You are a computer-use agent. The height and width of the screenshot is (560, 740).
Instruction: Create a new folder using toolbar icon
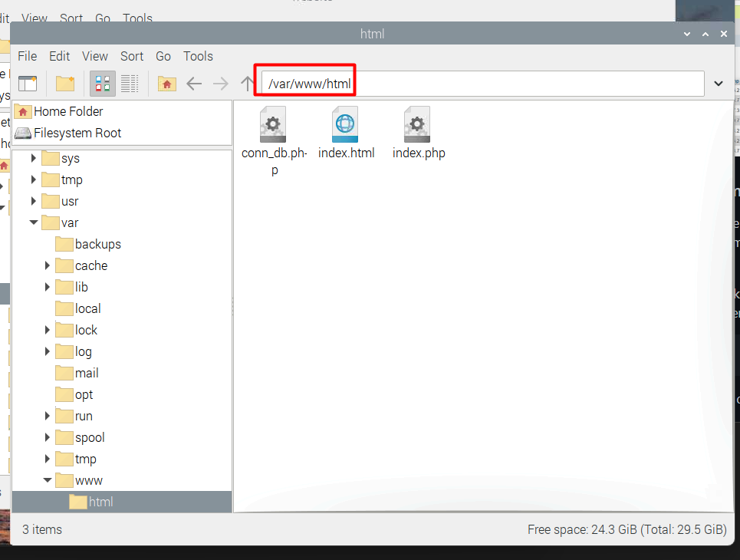65,84
